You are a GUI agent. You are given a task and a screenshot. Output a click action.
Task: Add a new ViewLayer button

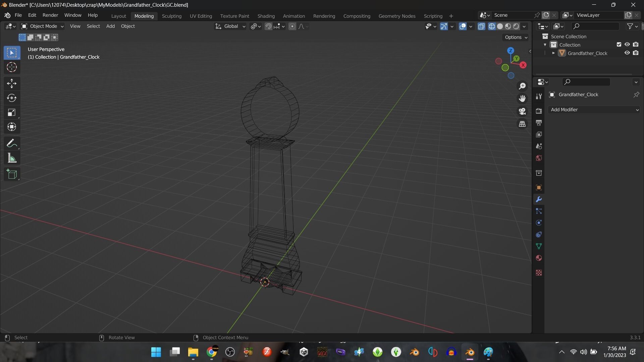[x=628, y=15]
